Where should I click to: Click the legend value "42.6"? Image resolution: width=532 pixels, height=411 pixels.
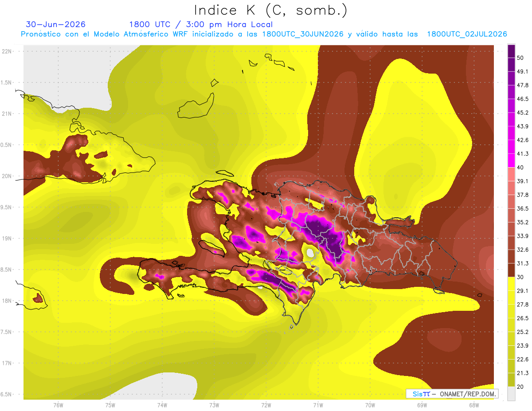[x=523, y=140]
